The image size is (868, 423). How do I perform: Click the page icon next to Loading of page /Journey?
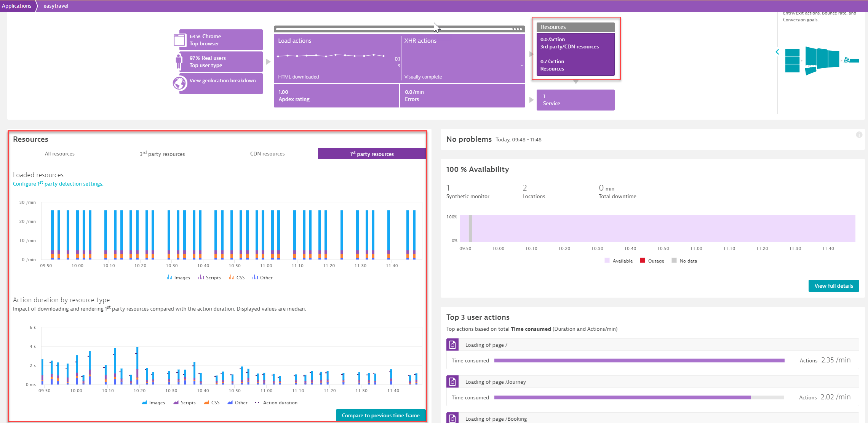point(452,381)
